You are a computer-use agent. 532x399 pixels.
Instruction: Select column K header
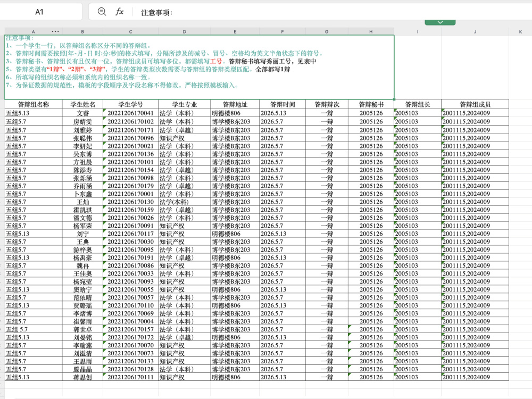point(520,31)
